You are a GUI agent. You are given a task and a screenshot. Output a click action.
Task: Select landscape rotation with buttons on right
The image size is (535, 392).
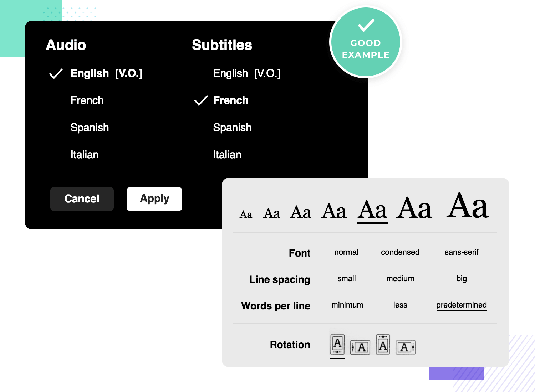(406, 347)
